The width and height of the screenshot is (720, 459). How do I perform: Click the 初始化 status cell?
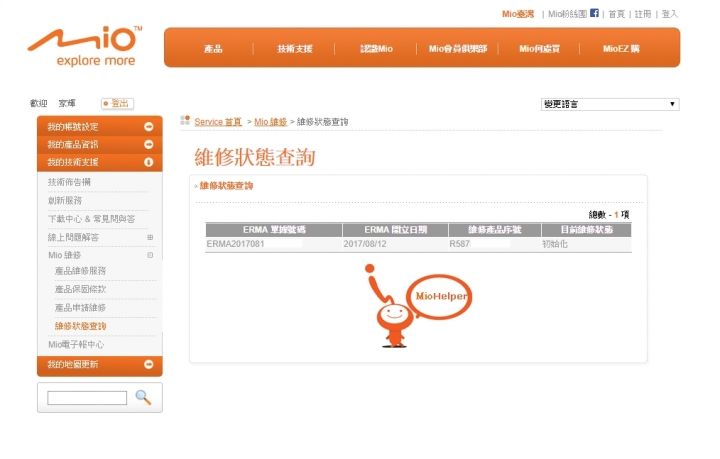point(586,244)
